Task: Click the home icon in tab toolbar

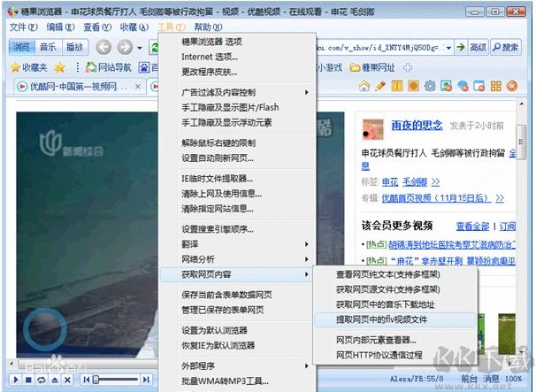Action: (x=364, y=86)
